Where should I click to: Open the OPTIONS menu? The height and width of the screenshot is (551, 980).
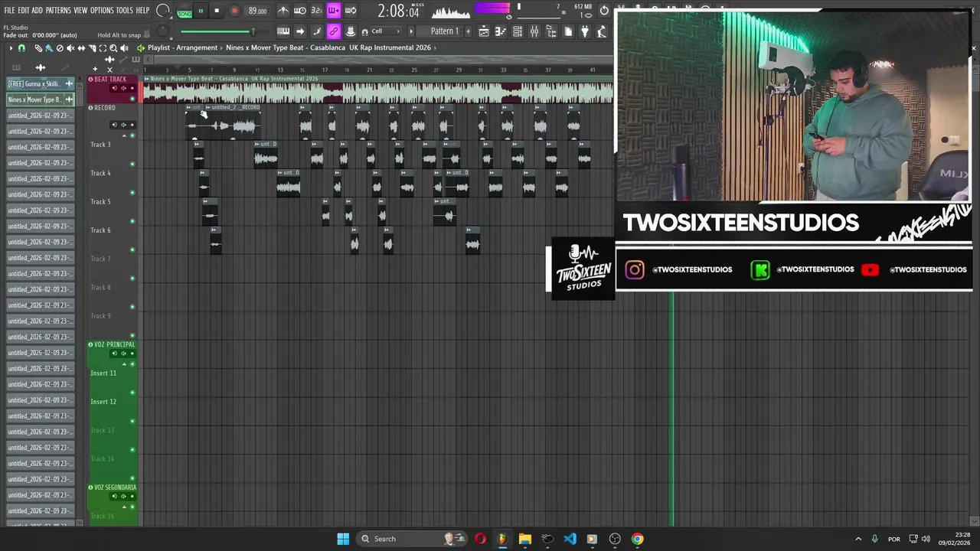(102, 10)
